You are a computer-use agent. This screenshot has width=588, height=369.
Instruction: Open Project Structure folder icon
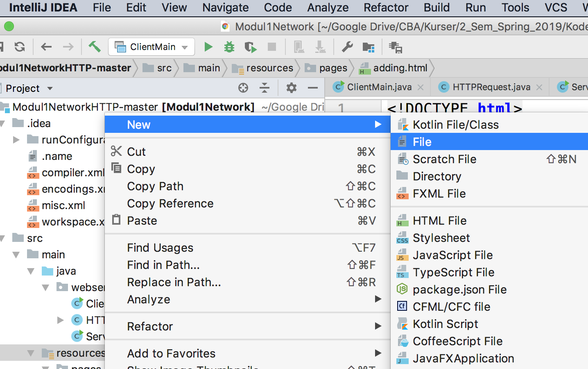click(369, 47)
